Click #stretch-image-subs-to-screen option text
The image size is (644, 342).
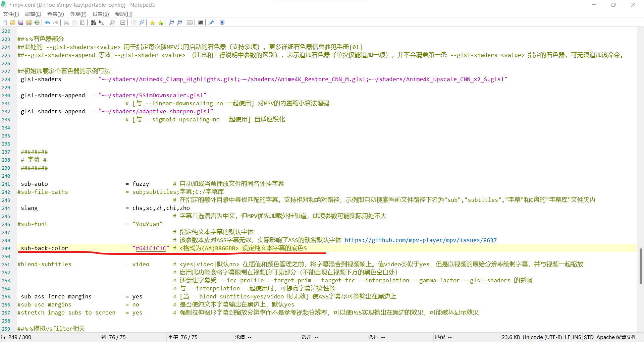pyautogui.click(x=66, y=312)
